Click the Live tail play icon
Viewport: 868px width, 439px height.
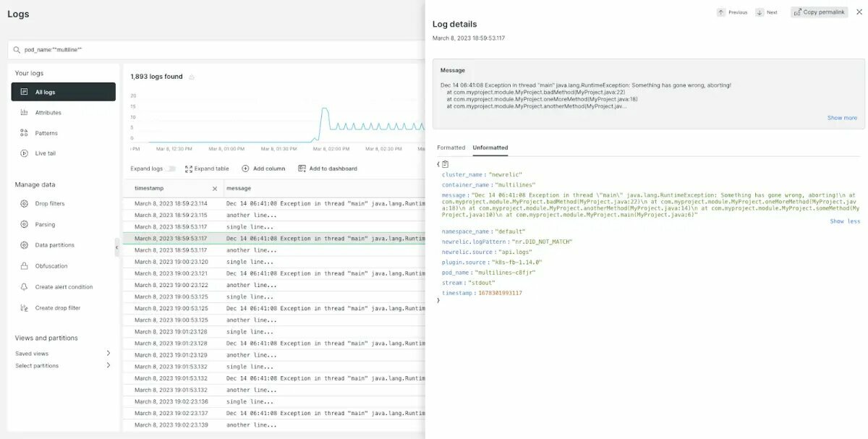click(x=24, y=153)
